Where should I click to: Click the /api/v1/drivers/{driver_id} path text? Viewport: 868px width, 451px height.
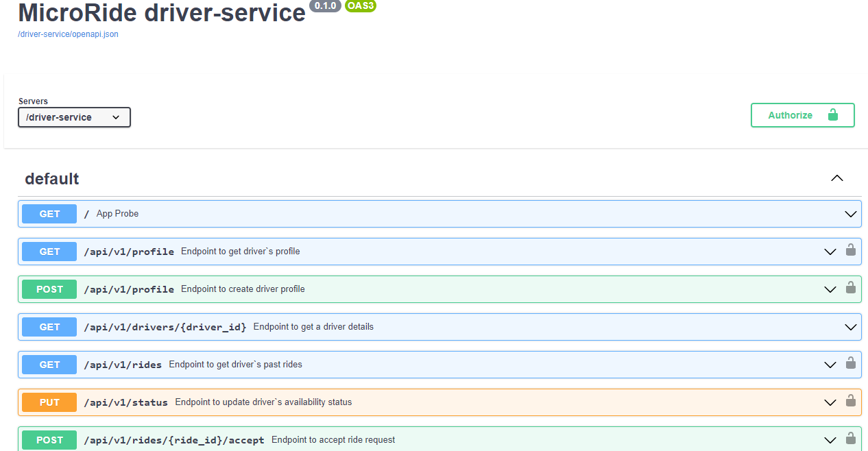click(165, 327)
